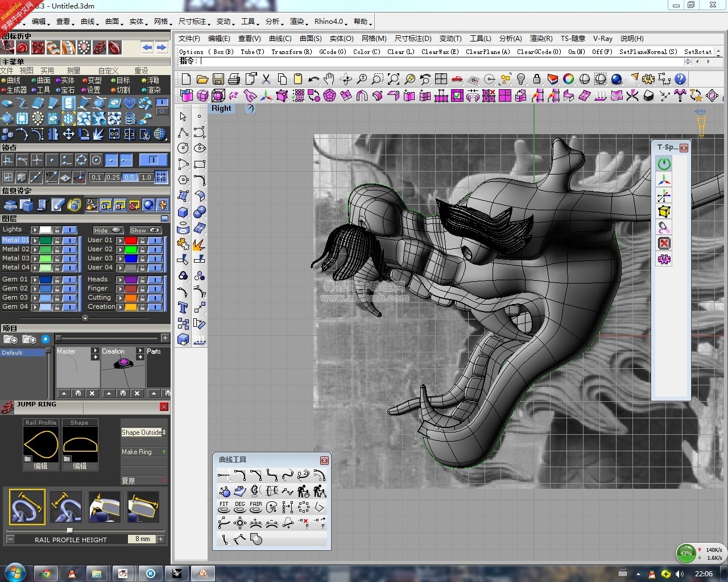728x582 pixels.
Task: Click the Save floppy disk icon
Action: (x=218, y=79)
